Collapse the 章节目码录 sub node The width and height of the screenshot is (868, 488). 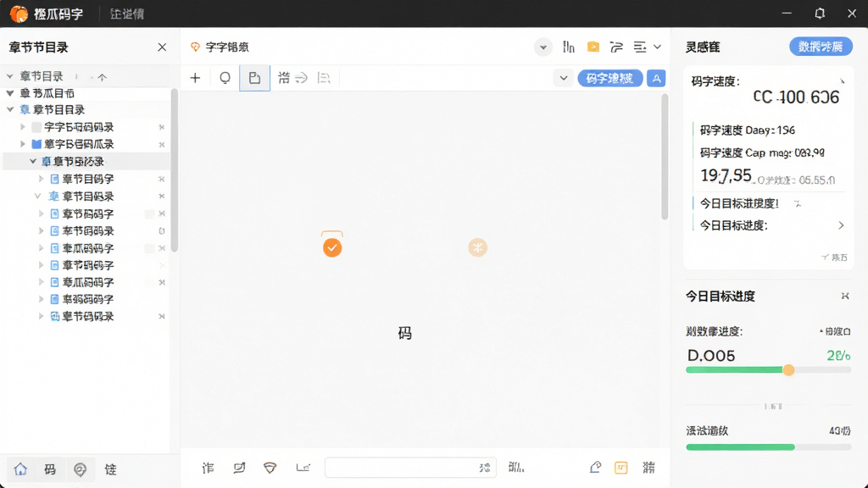(x=37, y=196)
